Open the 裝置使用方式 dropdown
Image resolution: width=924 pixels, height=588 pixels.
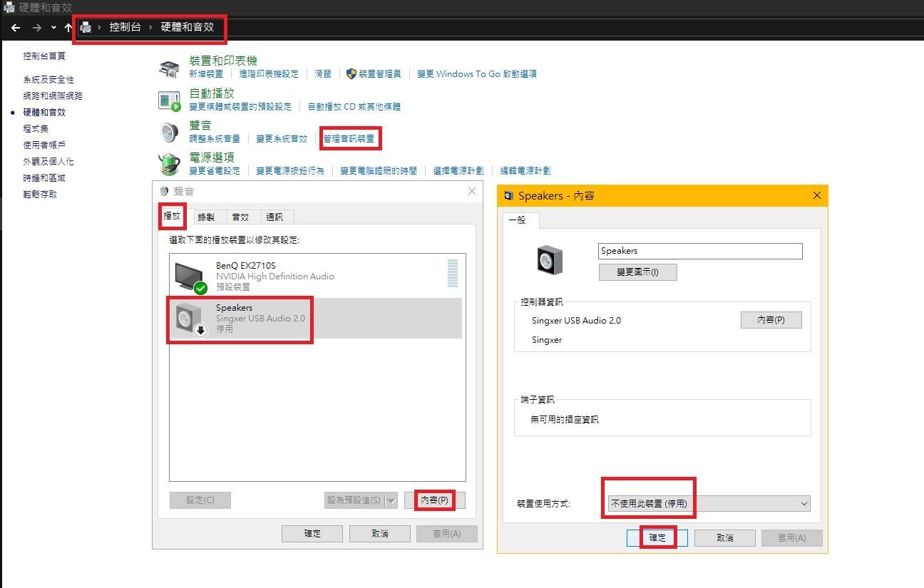pyautogui.click(x=709, y=503)
